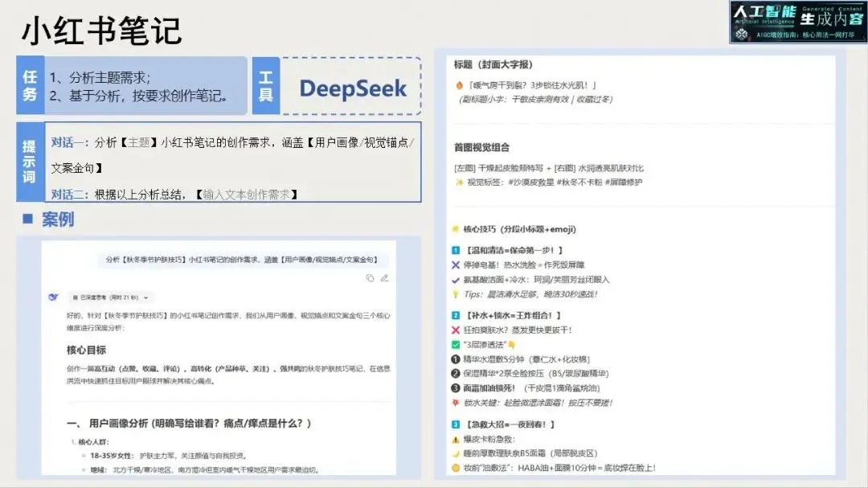Screen dimensions: 868x488
Task: Click the sparkle emoji before 视觉标签
Action: coord(458,182)
